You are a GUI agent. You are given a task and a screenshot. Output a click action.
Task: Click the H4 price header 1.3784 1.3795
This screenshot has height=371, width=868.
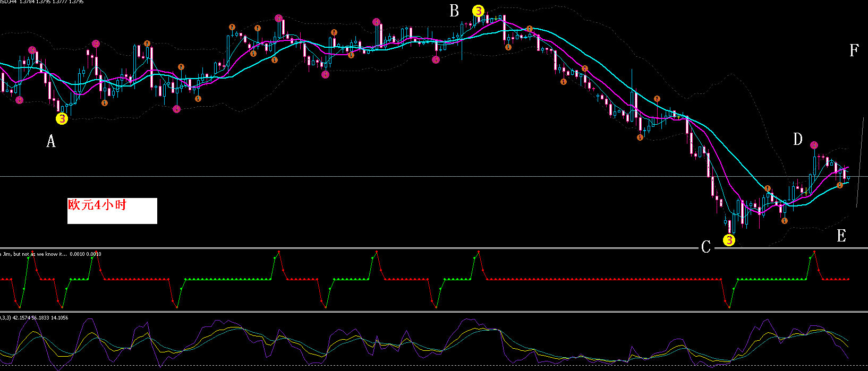coord(41,2)
